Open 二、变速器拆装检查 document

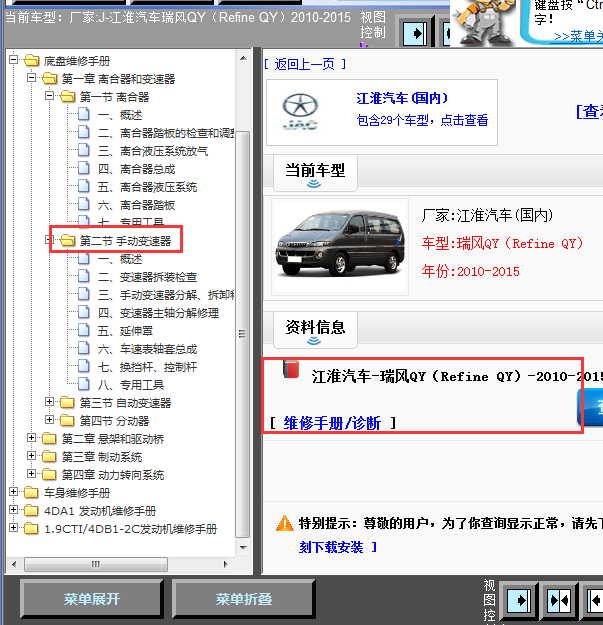(x=147, y=277)
